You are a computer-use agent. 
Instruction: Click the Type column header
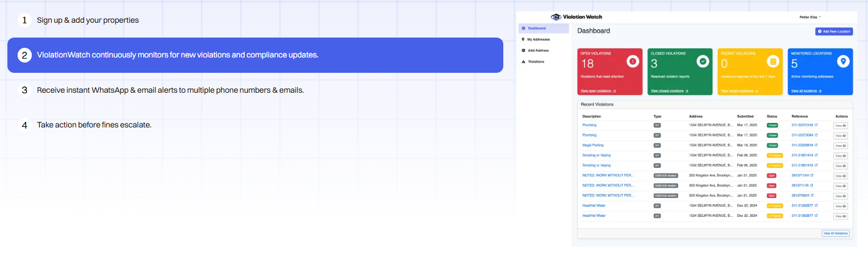(x=657, y=116)
